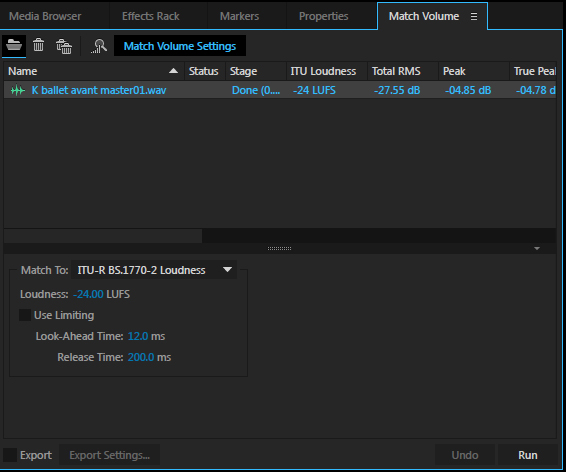Screen dimensions: 566x472
Task: Switch to the Media Browser tab
Action: coord(45,16)
